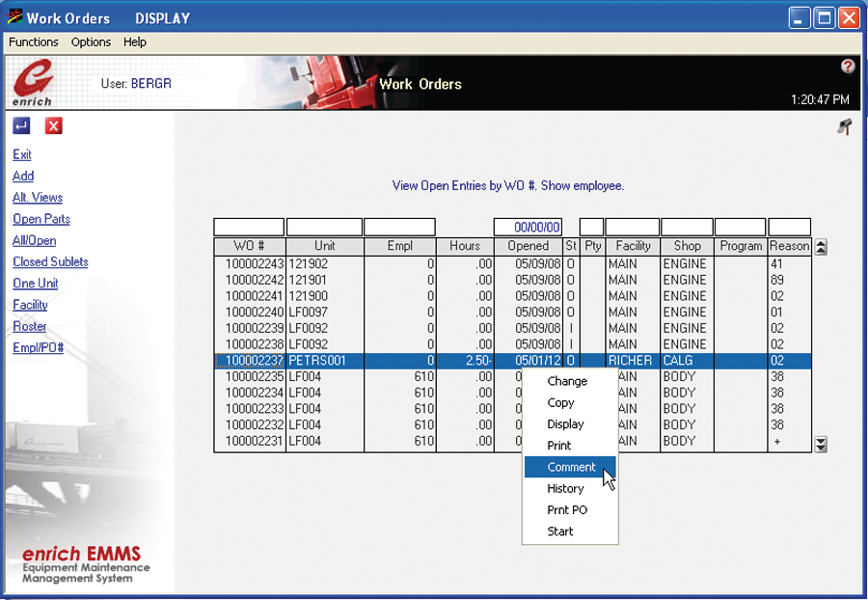Click the label gun icon above the grid
The image size is (868, 600).
click(x=844, y=127)
